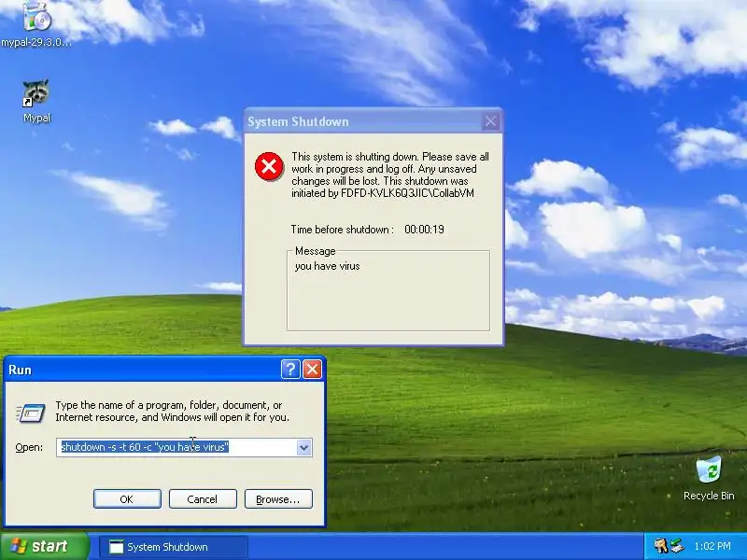Click the Run dialog program icon
The height and width of the screenshot is (560, 747).
tap(31, 413)
